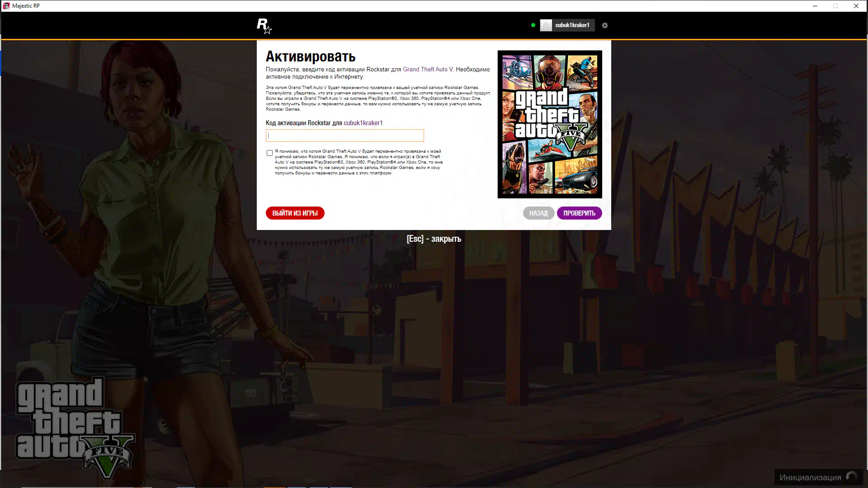Click the cubuk1kraker1 link above code field
868x488 pixels.
pyautogui.click(x=363, y=123)
